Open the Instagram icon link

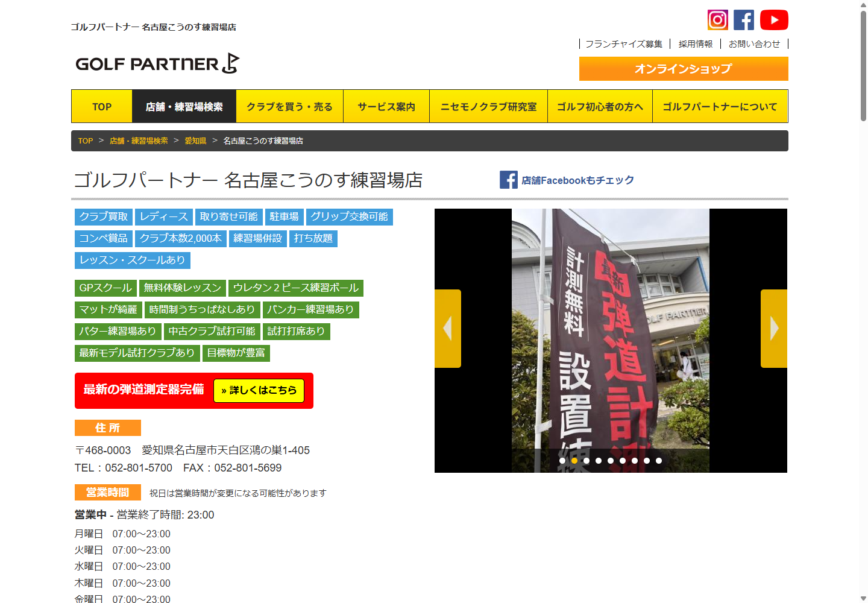[x=717, y=20]
